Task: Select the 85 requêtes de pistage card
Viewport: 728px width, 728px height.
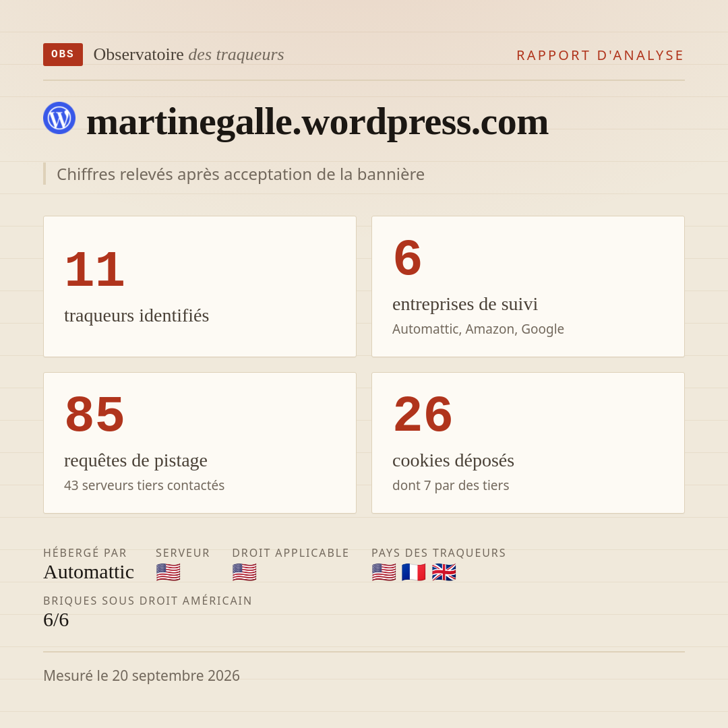Action: [200, 443]
